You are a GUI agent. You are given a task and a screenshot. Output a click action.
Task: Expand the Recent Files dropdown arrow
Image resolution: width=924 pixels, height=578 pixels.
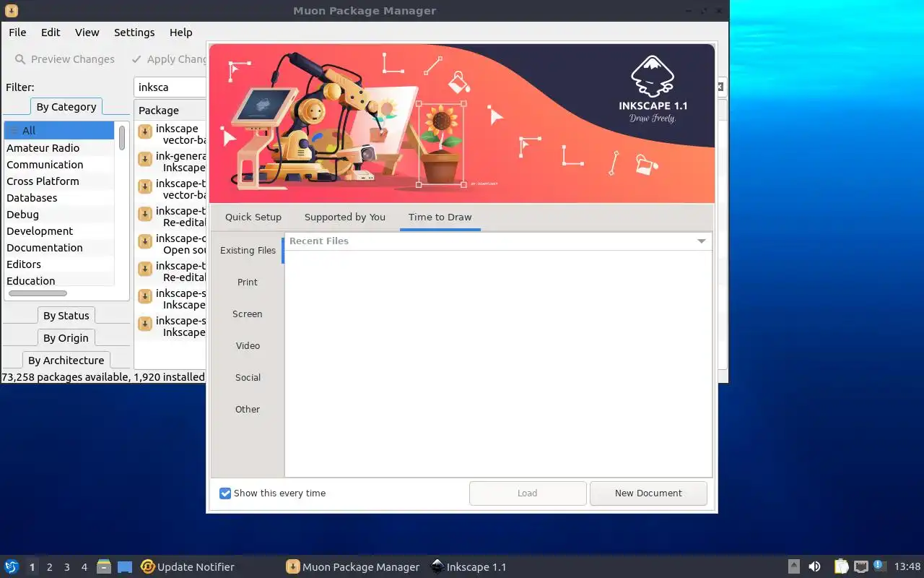point(701,241)
